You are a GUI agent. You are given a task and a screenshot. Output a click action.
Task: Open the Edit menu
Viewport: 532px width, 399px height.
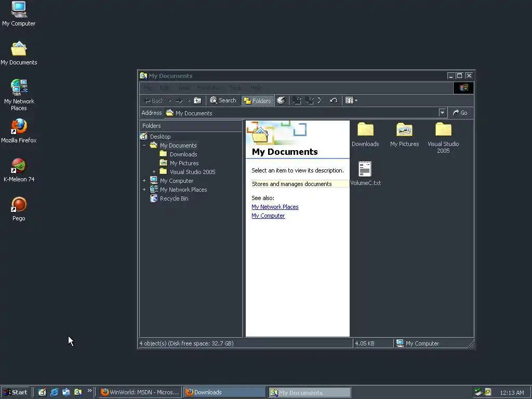click(x=165, y=88)
